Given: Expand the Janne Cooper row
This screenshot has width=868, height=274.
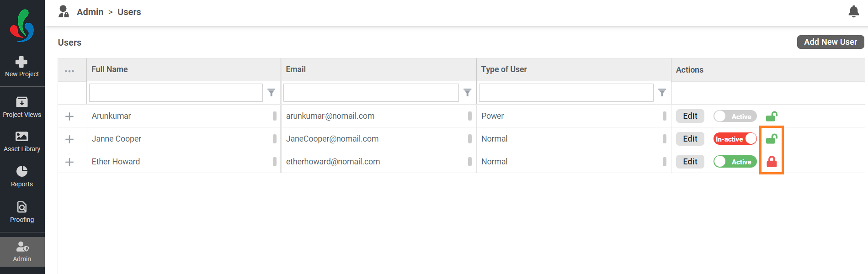Looking at the screenshot, I should [x=69, y=139].
